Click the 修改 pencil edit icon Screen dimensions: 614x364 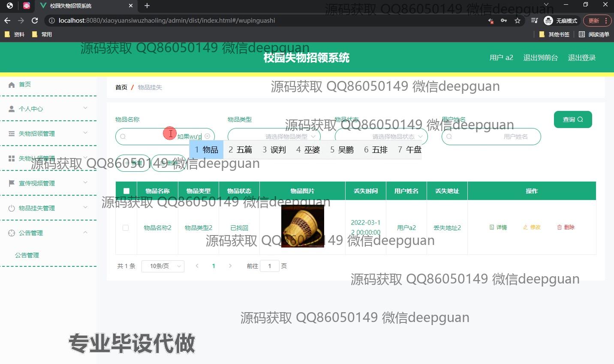point(525,227)
